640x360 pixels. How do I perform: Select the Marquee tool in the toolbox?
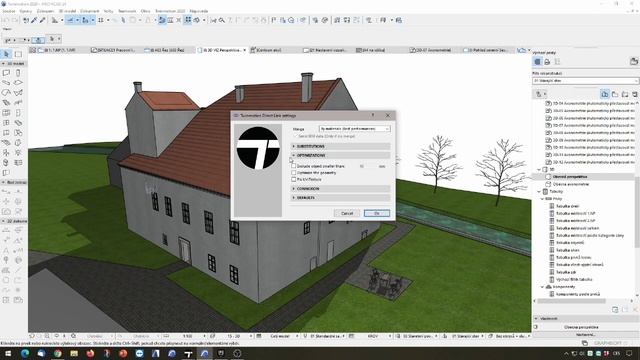point(18,54)
